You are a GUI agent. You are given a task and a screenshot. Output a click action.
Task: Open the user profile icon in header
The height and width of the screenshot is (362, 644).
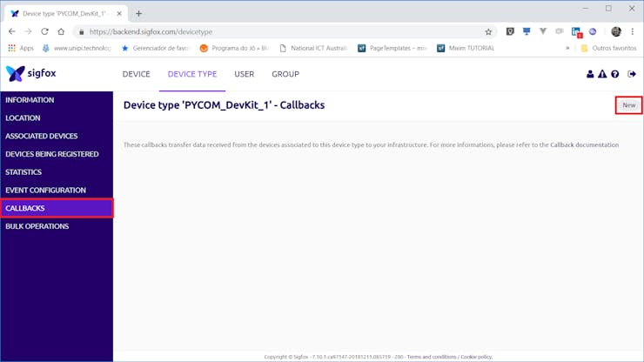590,74
